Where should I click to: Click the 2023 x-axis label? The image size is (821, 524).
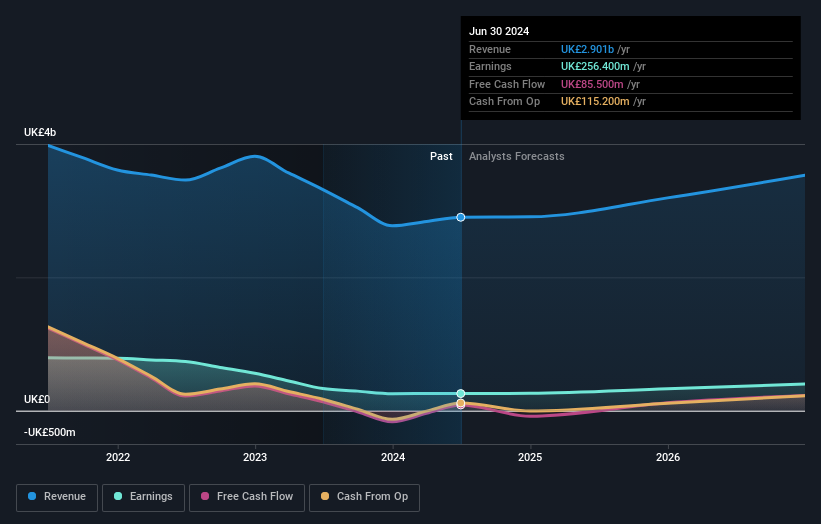[255, 458]
